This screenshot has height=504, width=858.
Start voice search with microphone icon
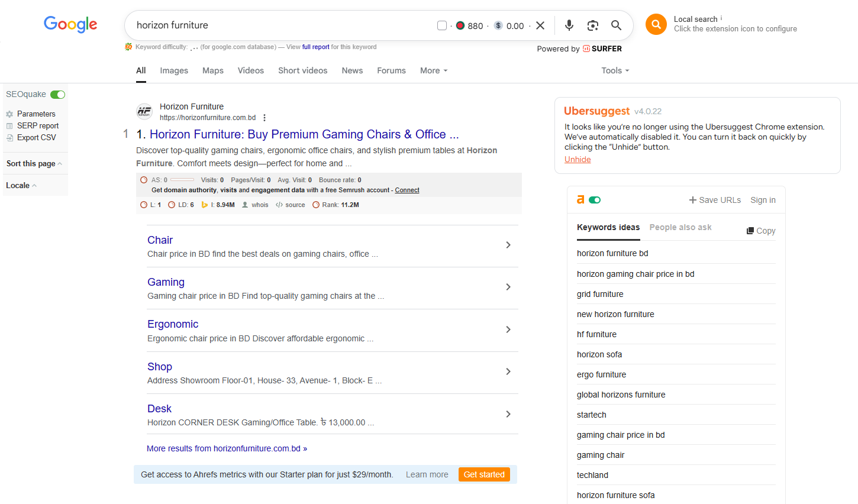tap(569, 25)
